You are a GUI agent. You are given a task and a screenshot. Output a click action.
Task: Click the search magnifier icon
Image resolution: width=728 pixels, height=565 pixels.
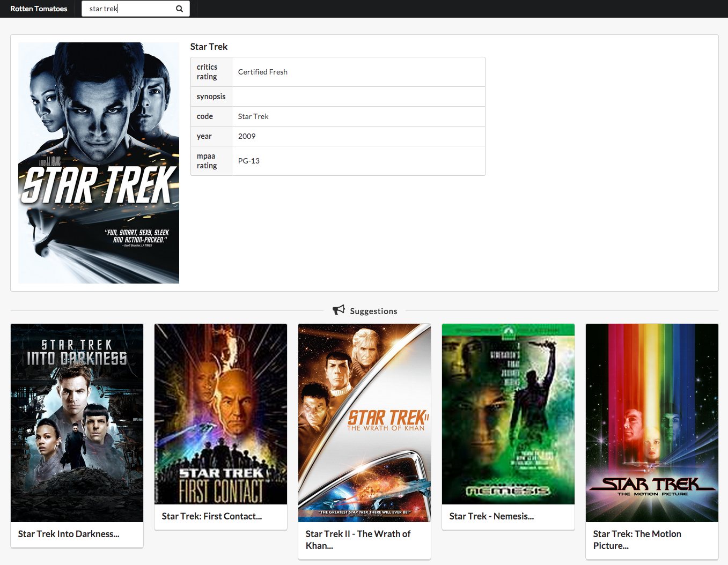click(179, 9)
